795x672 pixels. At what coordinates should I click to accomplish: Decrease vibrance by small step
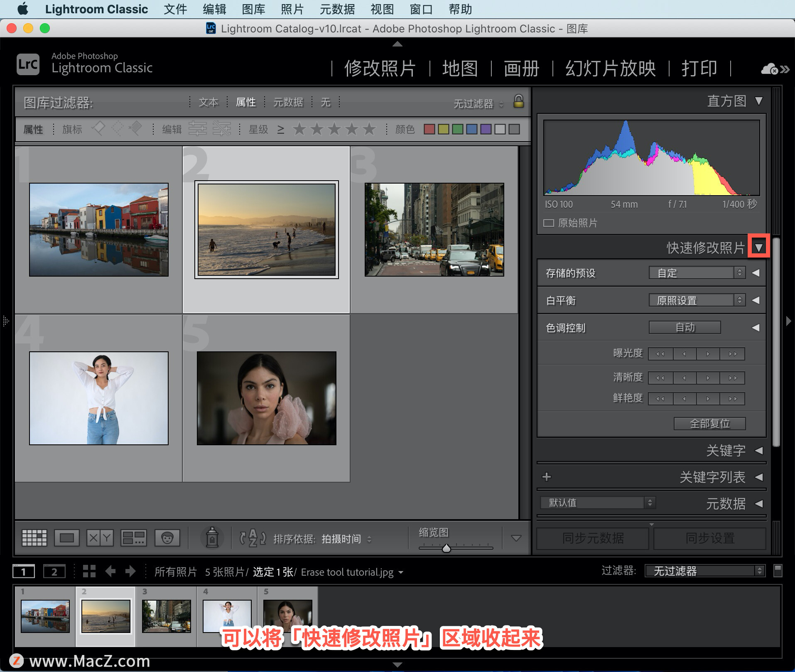click(685, 399)
